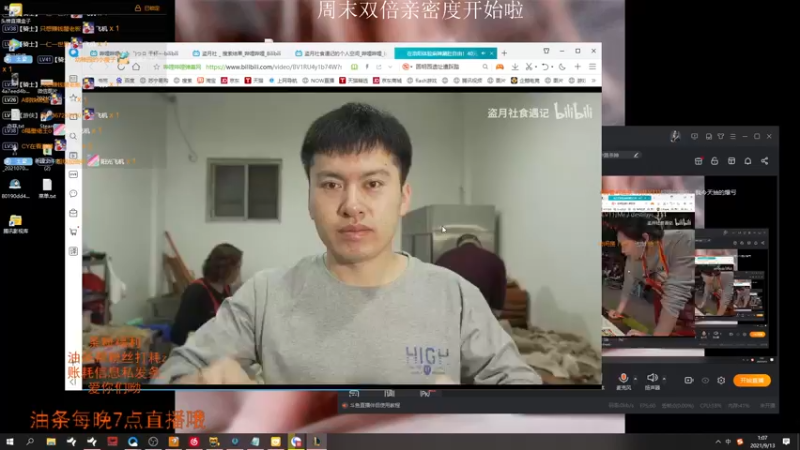Toggle the microphone in streaming app
The image size is (800, 450).
623,378
